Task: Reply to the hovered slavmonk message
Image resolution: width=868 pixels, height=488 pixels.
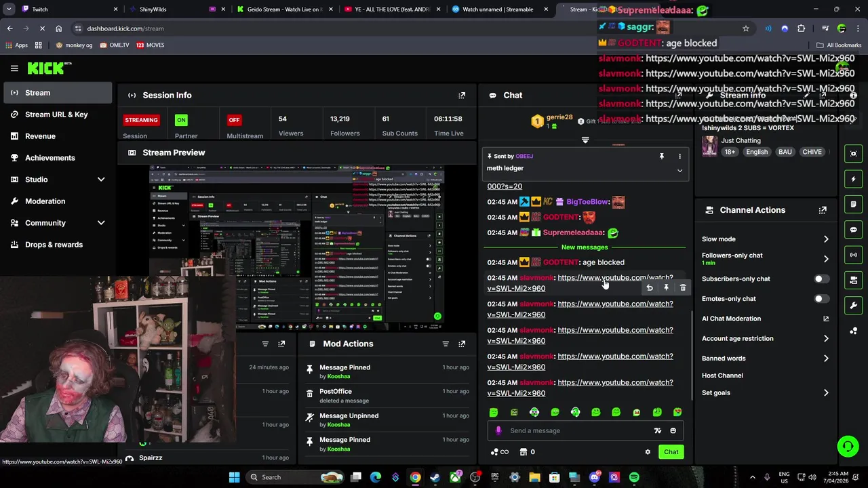Action: pos(650,288)
